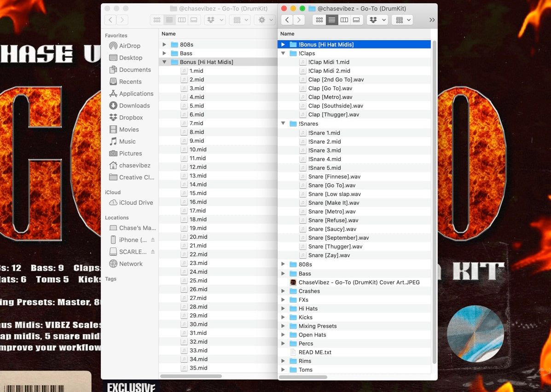Show Recents in the Finder sidebar
551x392 pixels.
pos(126,81)
